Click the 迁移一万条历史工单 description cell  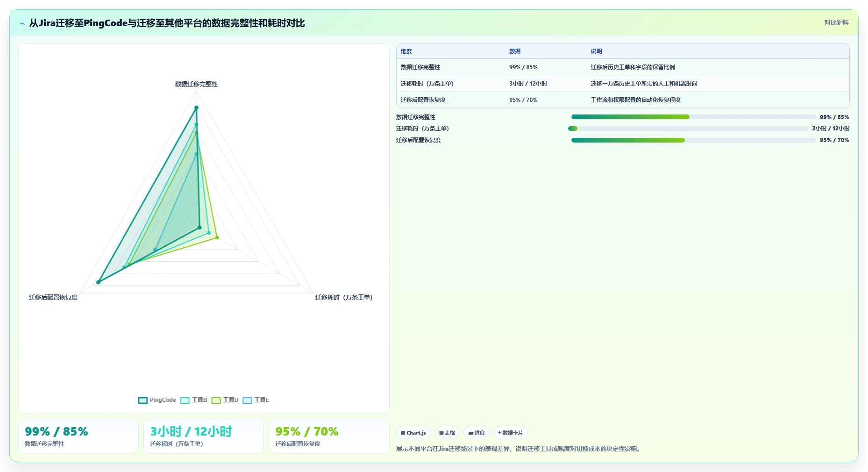click(x=644, y=84)
